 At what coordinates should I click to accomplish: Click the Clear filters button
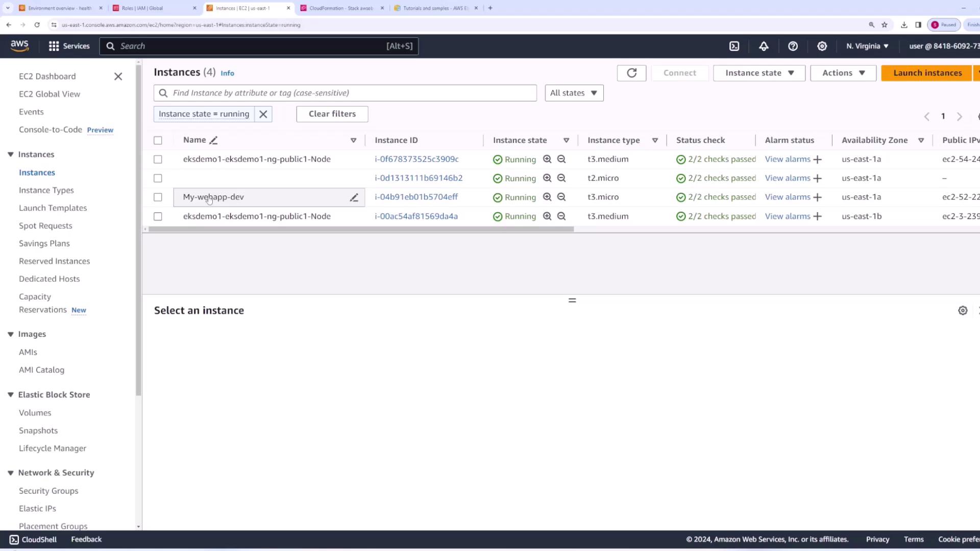point(332,114)
